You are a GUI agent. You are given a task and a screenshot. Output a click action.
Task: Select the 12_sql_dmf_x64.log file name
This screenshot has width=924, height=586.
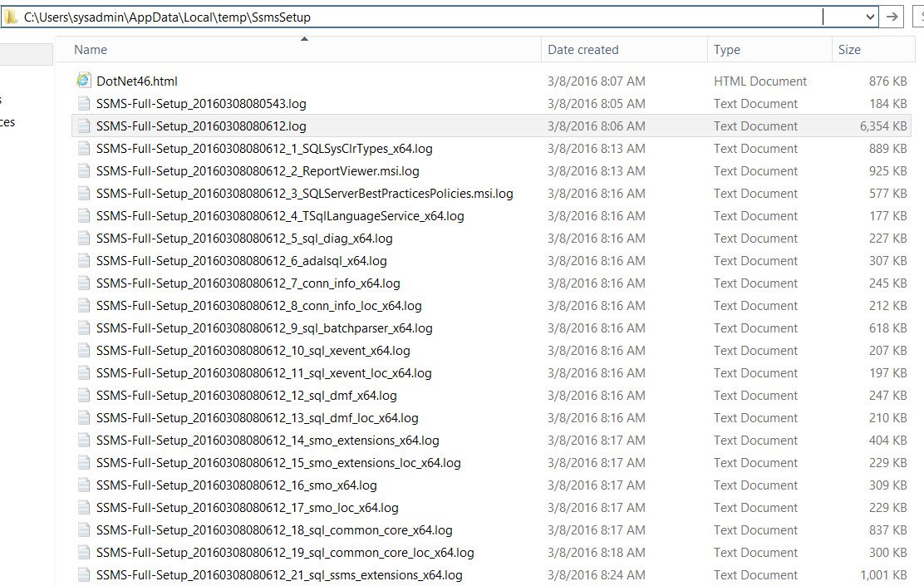[246, 395]
